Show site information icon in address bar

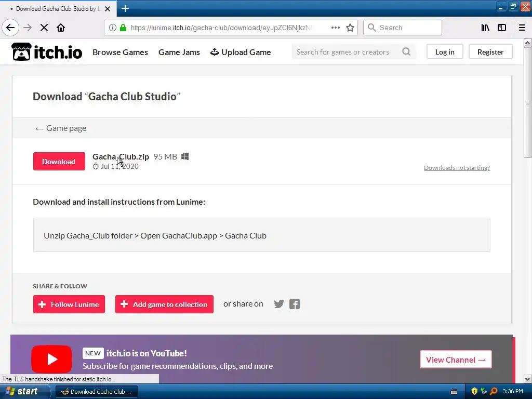[x=112, y=28]
